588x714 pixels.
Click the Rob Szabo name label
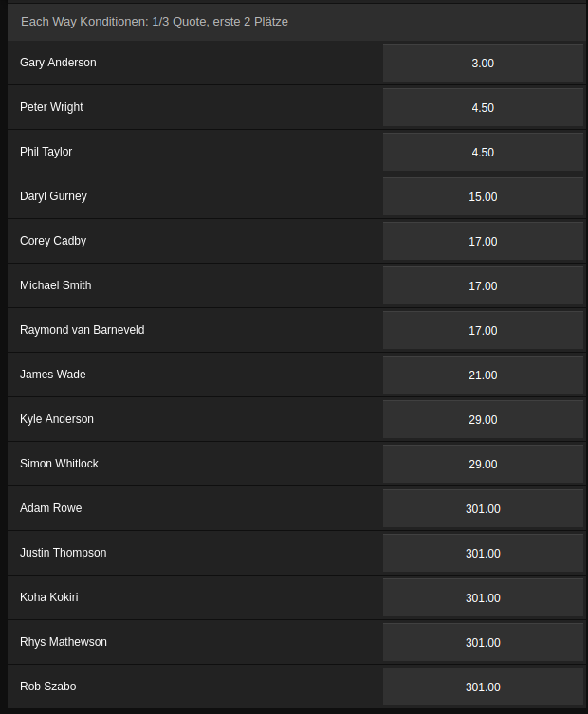47,687
